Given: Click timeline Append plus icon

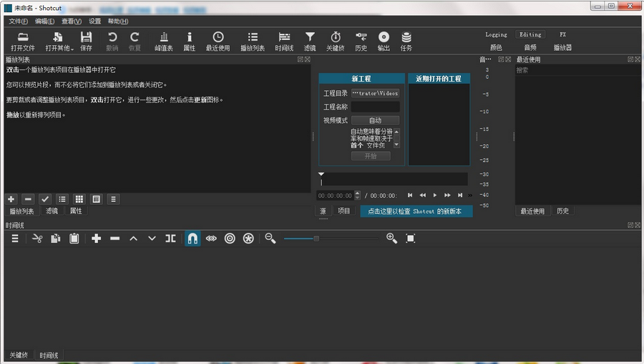Looking at the screenshot, I should [97, 239].
